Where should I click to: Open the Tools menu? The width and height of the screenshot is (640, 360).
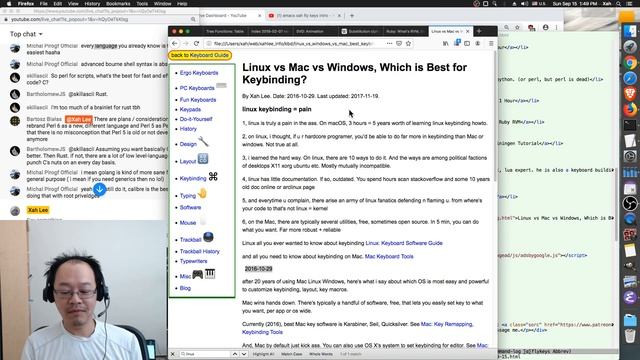(x=142, y=4)
